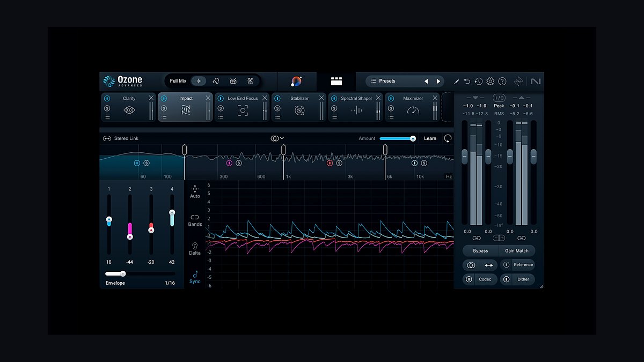Click the band 2 magenta slider handle

click(130, 237)
